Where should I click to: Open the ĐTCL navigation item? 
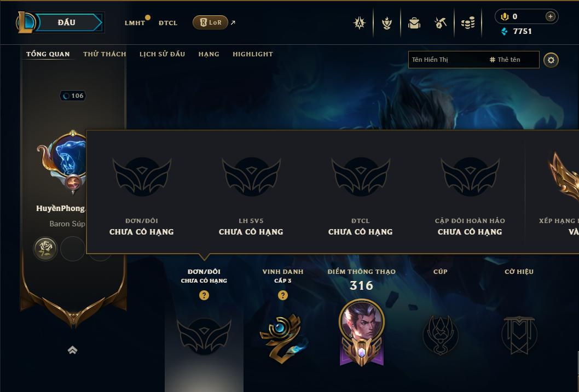(167, 23)
